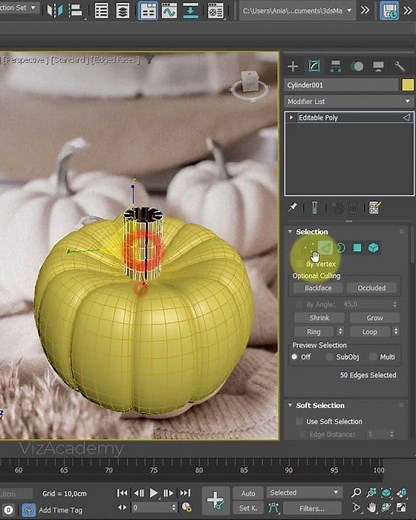
Task: Open the viewport filter funnel icon
Action: click(149, 60)
